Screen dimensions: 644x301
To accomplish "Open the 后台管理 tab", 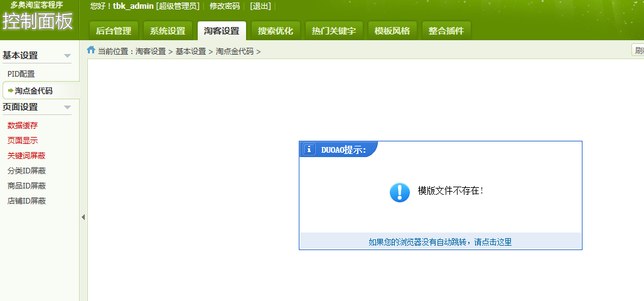I will [x=114, y=31].
